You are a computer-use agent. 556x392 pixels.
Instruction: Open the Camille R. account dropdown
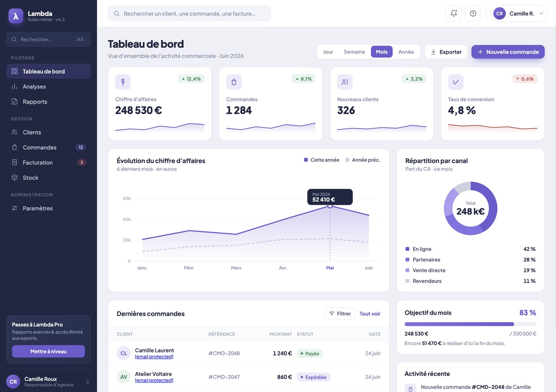520,13
